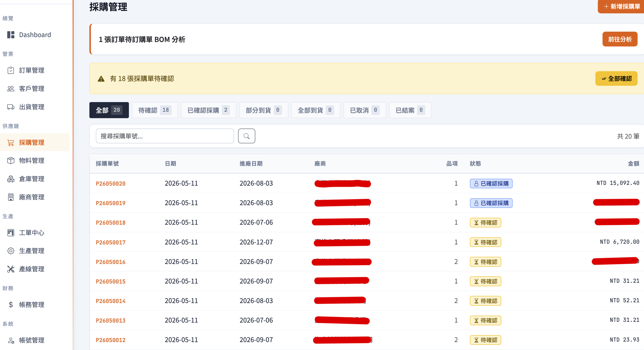Click the 採購管理 page heading
The image size is (644, 350).
point(108,7)
